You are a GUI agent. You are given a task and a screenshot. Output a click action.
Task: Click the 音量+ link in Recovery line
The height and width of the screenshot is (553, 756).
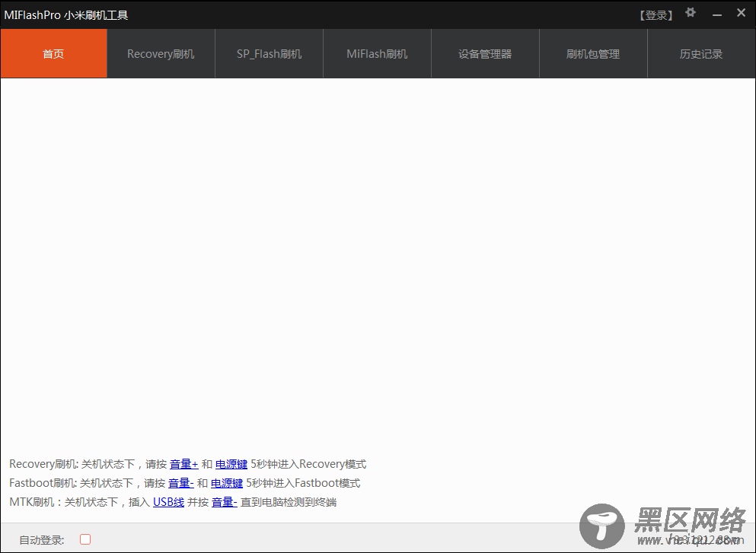[183, 464]
